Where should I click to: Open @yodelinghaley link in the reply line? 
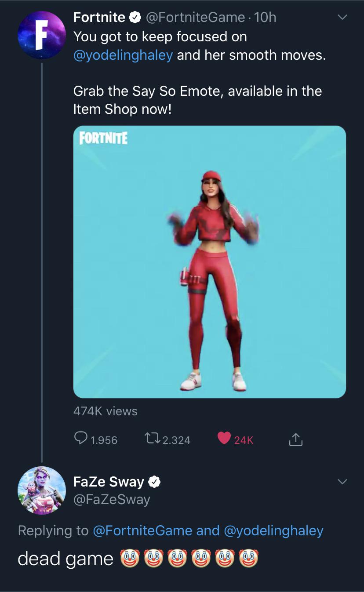tap(273, 530)
